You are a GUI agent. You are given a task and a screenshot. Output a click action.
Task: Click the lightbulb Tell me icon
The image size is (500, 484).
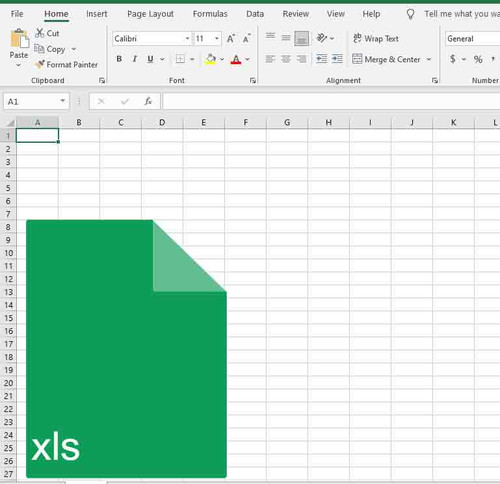click(x=410, y=14)
